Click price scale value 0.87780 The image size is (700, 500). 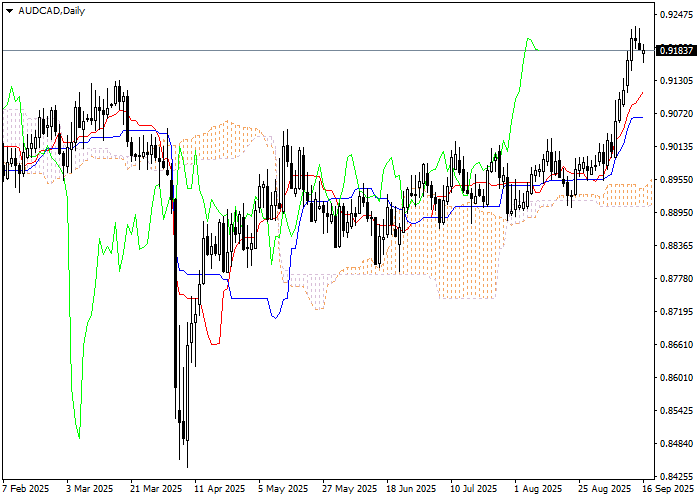coord(676,279)
